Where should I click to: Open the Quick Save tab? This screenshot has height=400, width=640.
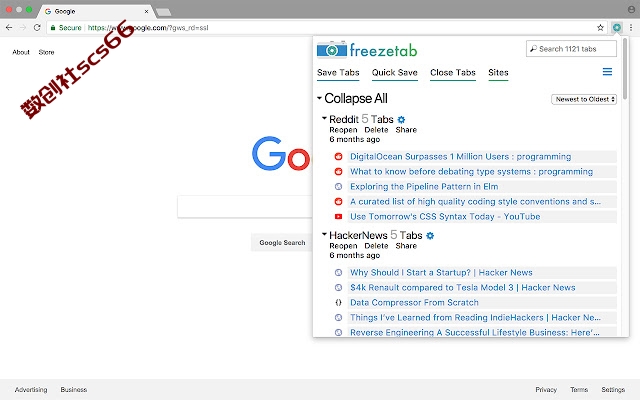click(x=394, y=73)
